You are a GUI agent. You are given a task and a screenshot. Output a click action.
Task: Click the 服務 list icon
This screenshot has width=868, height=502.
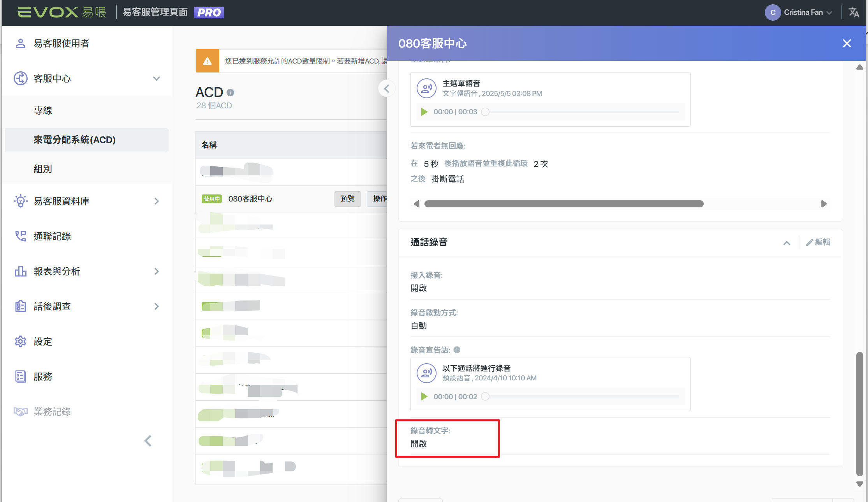(x=20, y=376)
